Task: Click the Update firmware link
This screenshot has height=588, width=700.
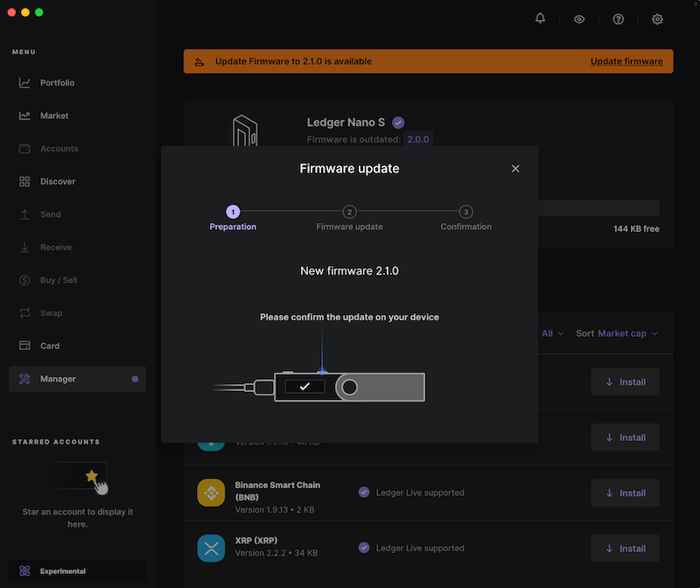Action: pos(626,61)
